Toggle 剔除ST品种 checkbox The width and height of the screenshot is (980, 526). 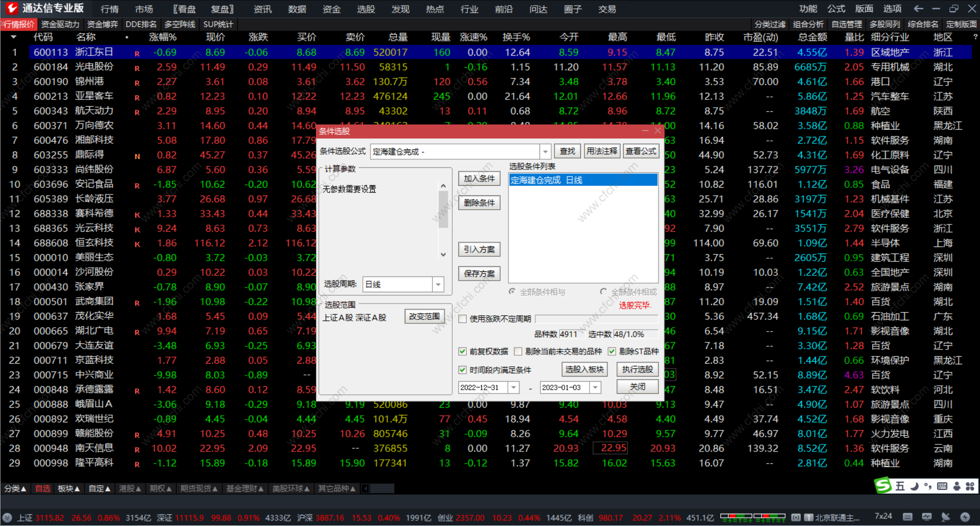(611, 351)
